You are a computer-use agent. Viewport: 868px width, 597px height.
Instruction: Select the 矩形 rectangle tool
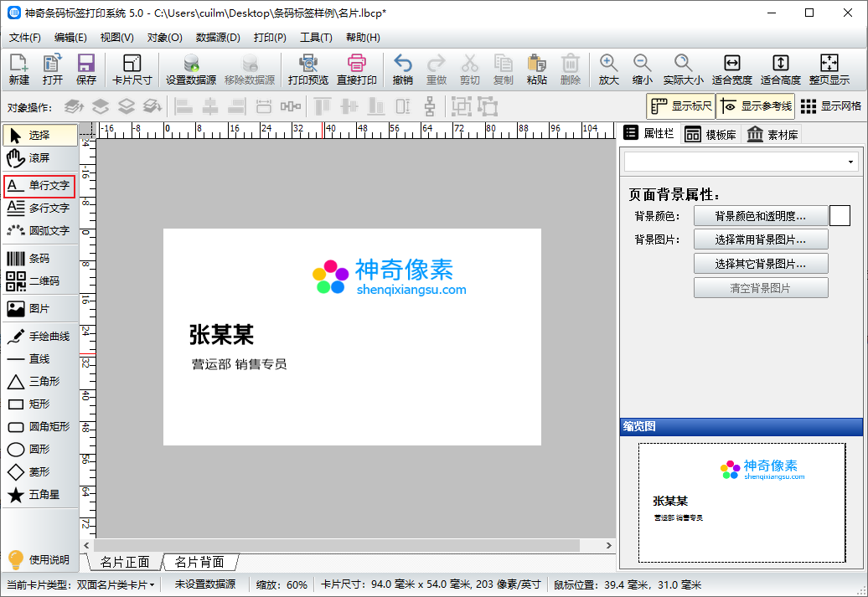click(x=39, y=404)
